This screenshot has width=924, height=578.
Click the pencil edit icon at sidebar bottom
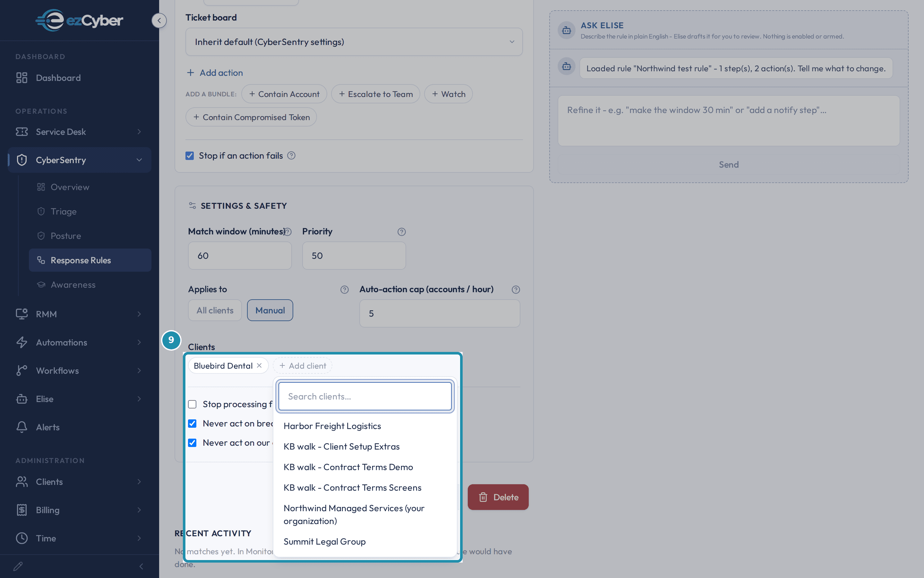[18, 566]
